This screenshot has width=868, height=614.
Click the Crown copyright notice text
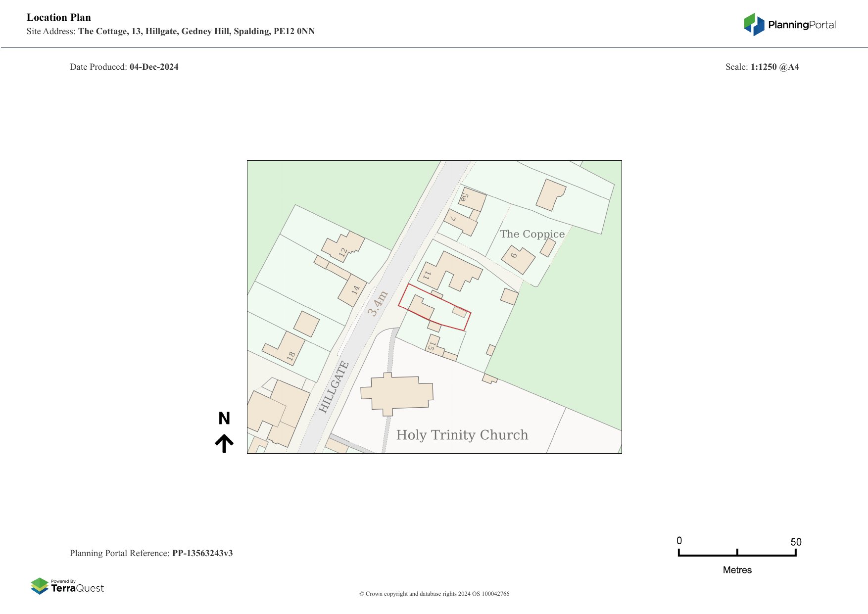point(434,594)
